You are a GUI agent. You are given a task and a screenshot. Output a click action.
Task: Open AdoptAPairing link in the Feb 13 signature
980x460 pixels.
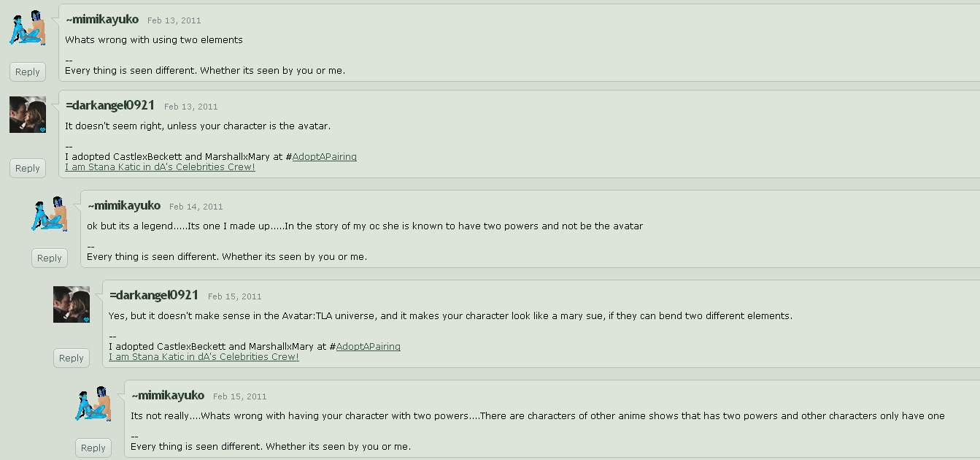tap(324, 156)
